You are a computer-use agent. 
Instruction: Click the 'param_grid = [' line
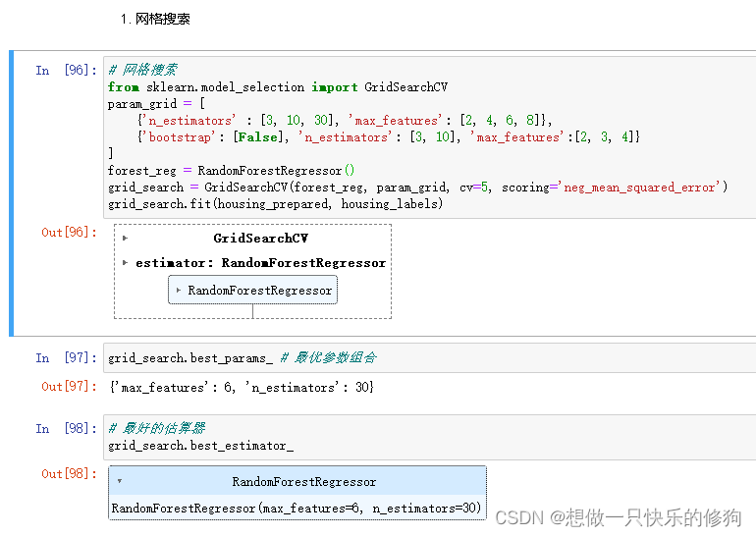[157, 104]
